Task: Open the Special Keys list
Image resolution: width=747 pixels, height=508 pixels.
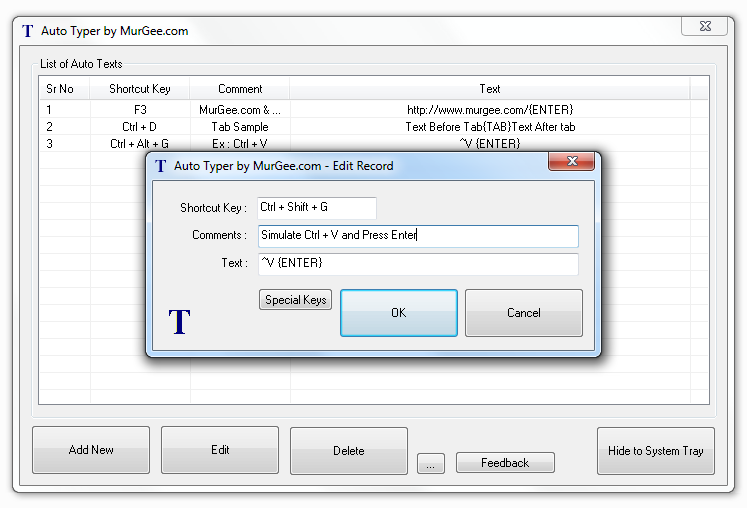Action: (x=295, y=300)
